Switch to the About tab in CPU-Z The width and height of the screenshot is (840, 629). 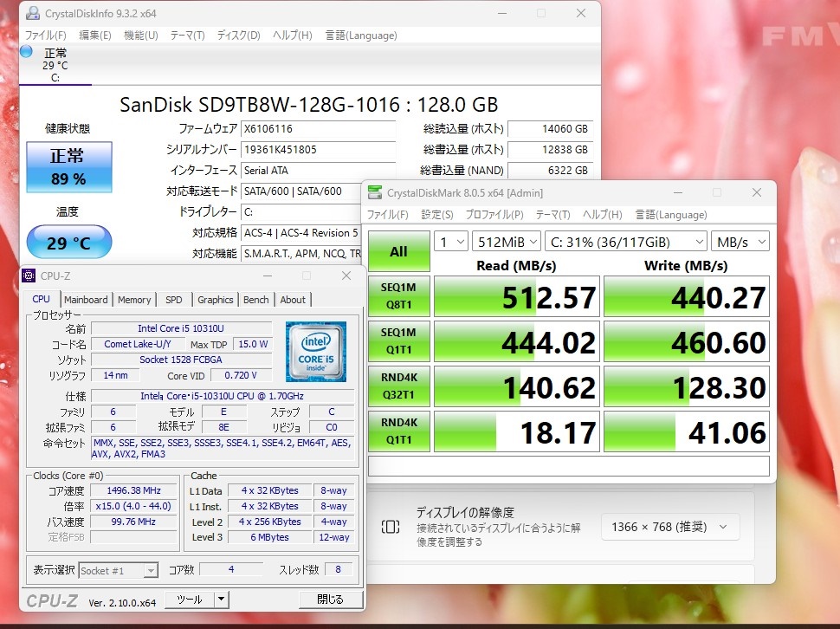coord(293,300)
